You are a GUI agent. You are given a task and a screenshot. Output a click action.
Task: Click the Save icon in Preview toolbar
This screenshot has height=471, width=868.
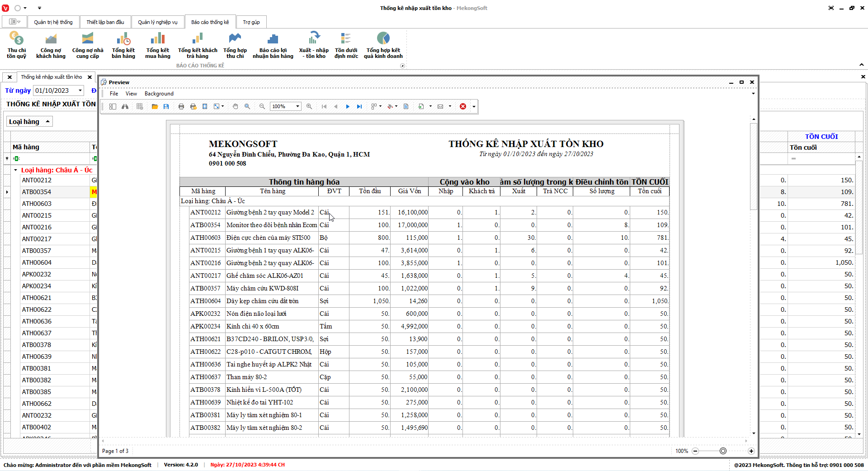coord(166,106)
